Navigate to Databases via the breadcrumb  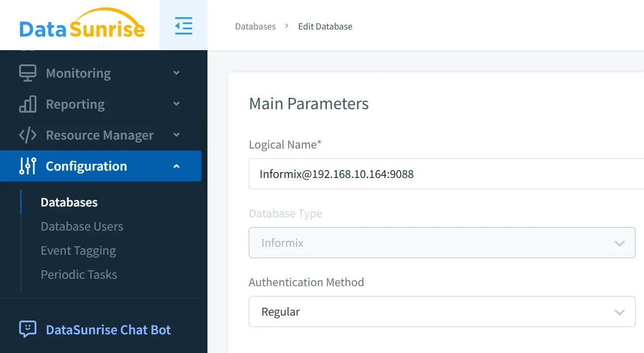(255, 26)
